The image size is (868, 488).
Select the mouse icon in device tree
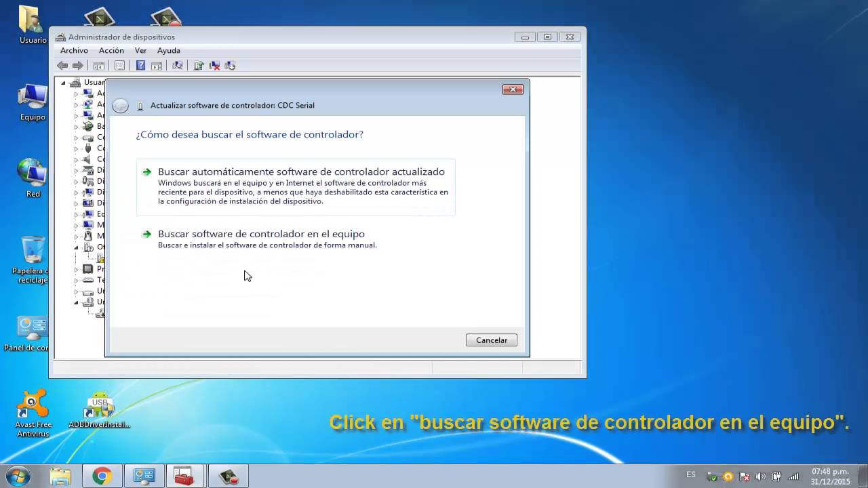88,236
